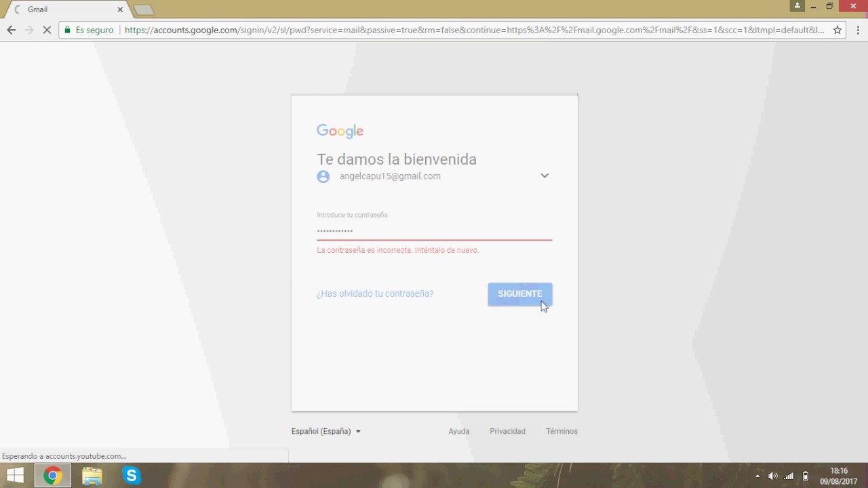The width and height of the screenshot is (868, 488).
Task: Click the ¿Has olvidado tu contraseña? link
Action: point(375,293)
